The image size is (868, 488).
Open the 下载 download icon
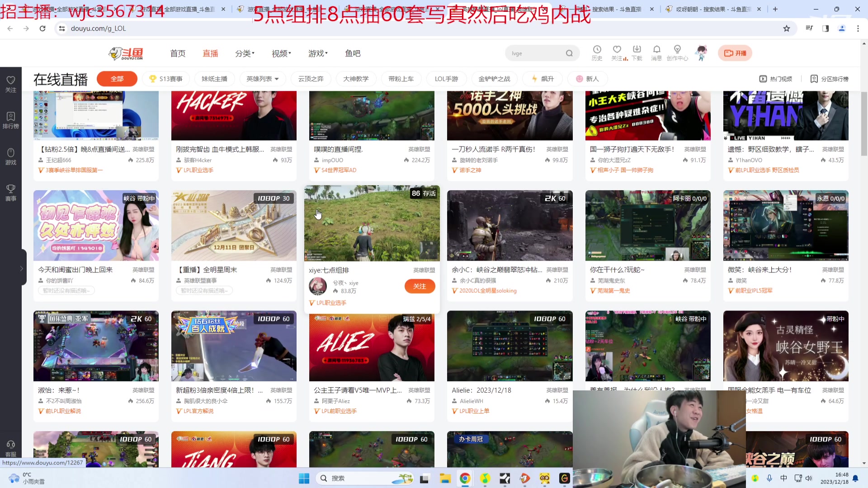[637, 53]
